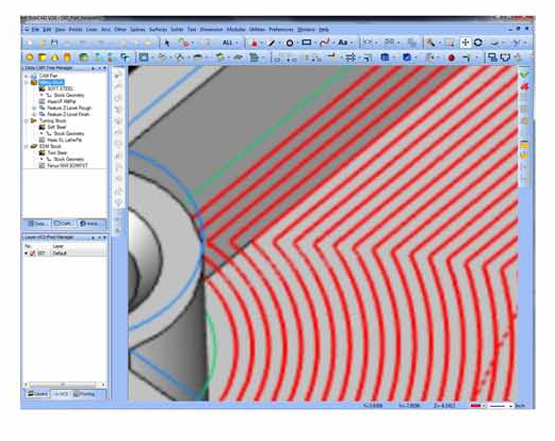Toggle the Default layer visibility checkbox
555x441 pixels.
(x=33, y=253)
